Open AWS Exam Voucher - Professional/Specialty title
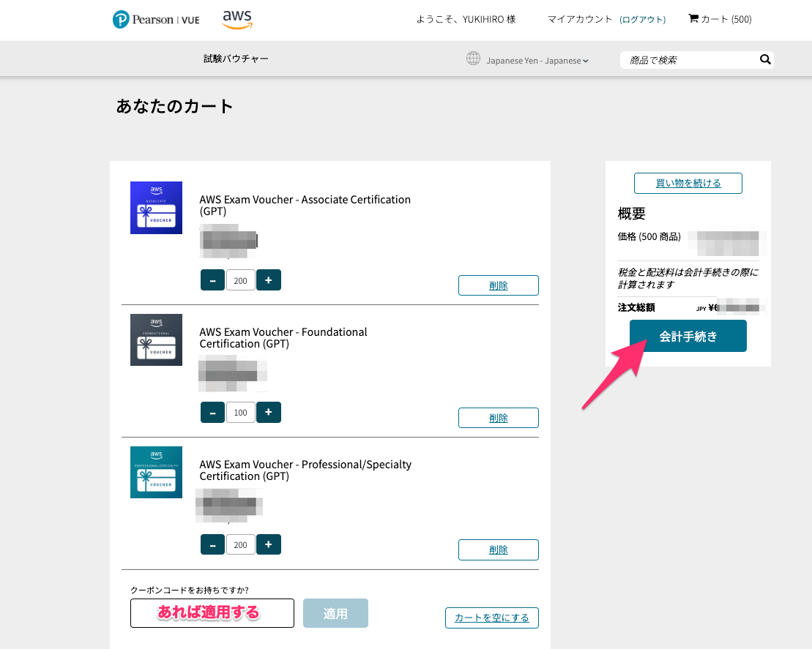 coord(305,470)
